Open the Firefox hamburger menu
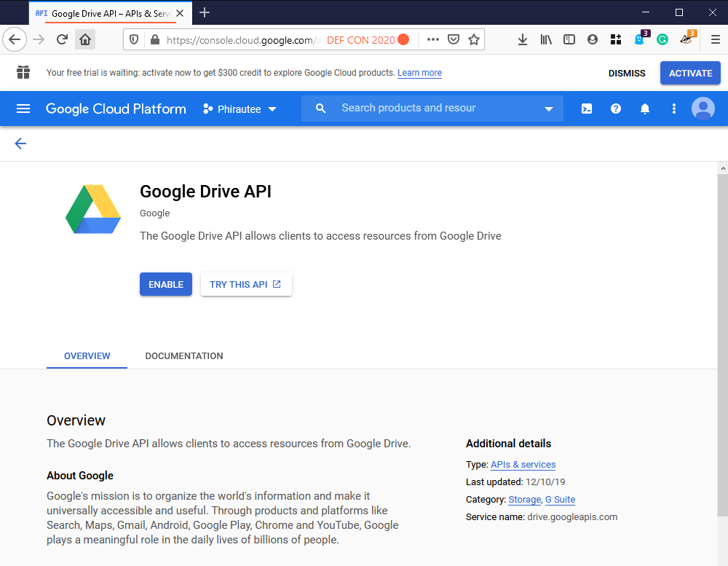728x566 pixels. tap(716, 39)
